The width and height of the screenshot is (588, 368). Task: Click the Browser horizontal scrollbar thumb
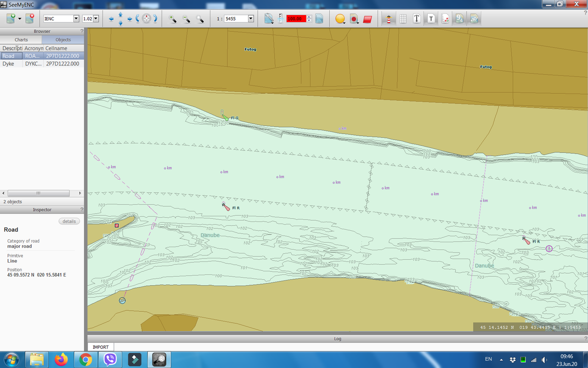(39, 193)
